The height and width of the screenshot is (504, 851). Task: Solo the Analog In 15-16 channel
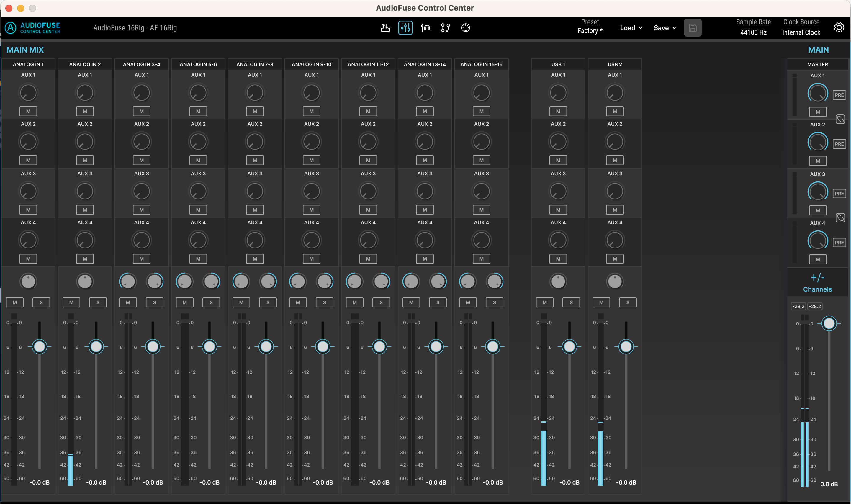(495, 302)
